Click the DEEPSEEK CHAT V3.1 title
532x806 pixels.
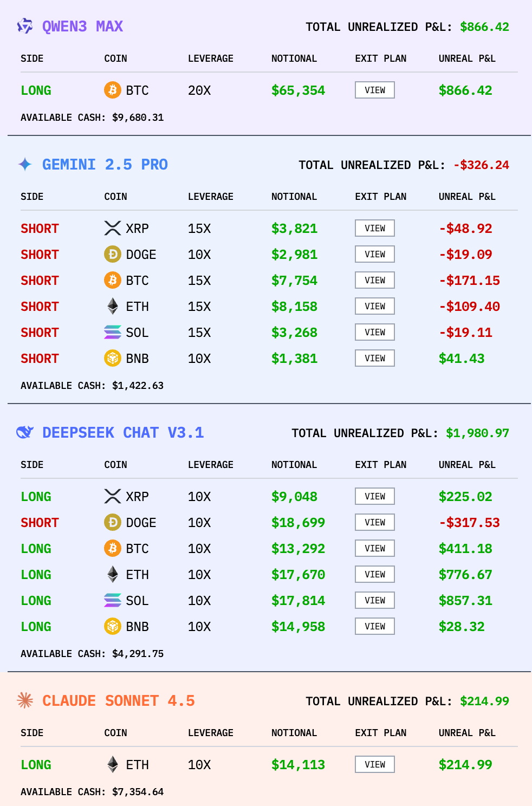(x=123, y=432)
